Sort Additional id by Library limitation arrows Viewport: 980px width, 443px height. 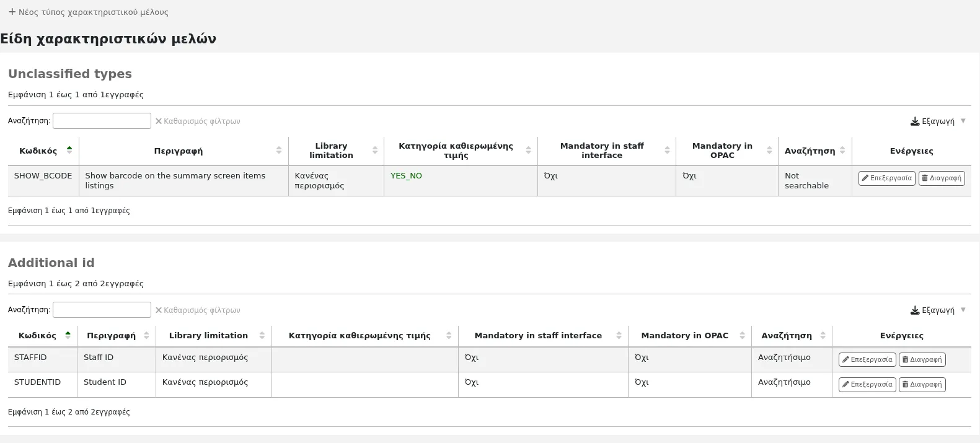click(x=262, y=335)
